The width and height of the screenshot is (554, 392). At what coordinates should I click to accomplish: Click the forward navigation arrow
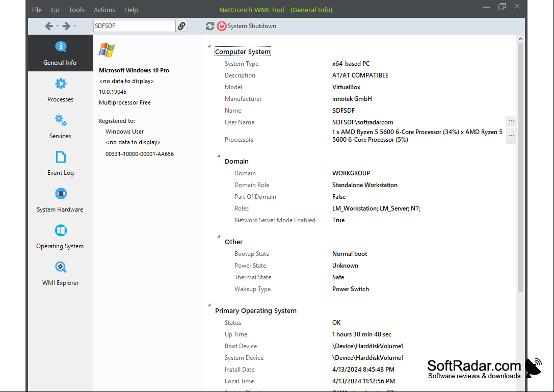pyautogui.click(x=66, y=26)
